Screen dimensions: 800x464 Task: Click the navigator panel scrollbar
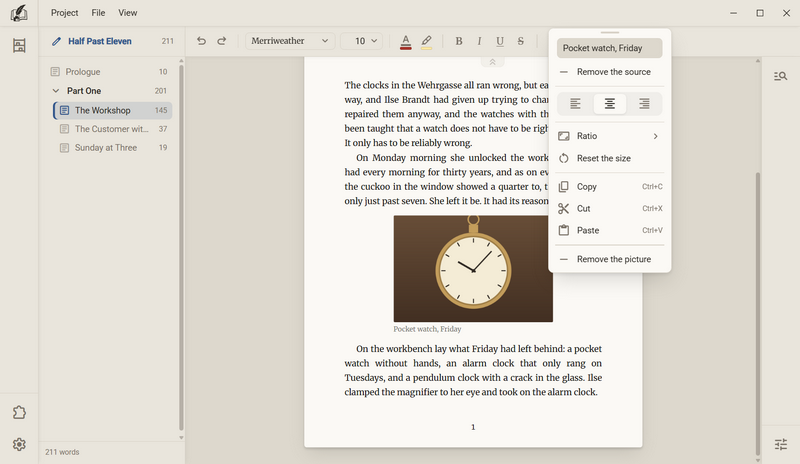coord(181,248)
